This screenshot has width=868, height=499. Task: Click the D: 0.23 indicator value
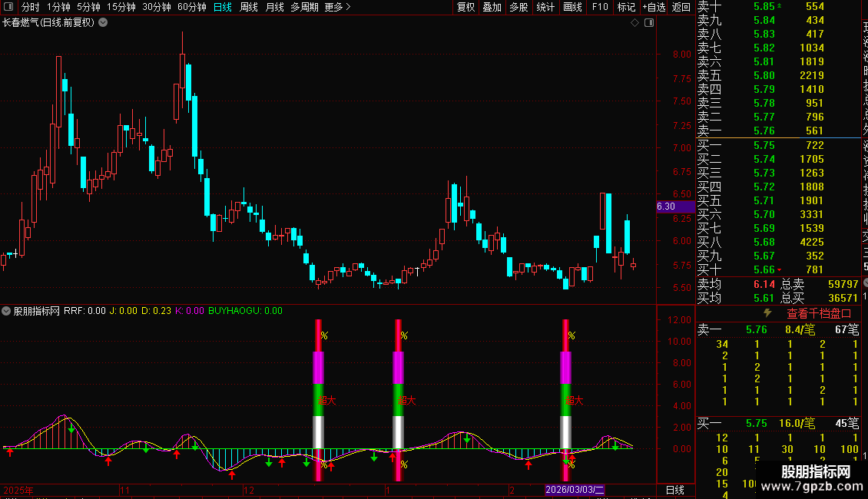pos(156,311)
